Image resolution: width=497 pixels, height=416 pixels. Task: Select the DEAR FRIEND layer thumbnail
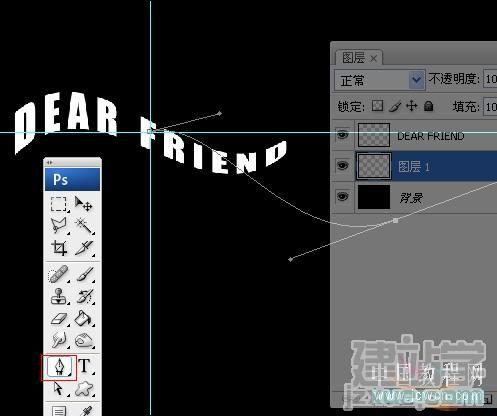tap(374, 135)
